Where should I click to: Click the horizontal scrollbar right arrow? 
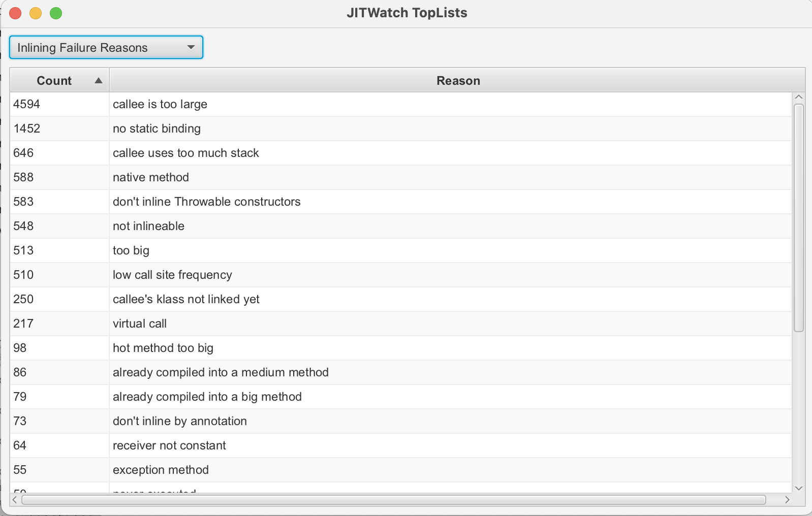(787, 500)
